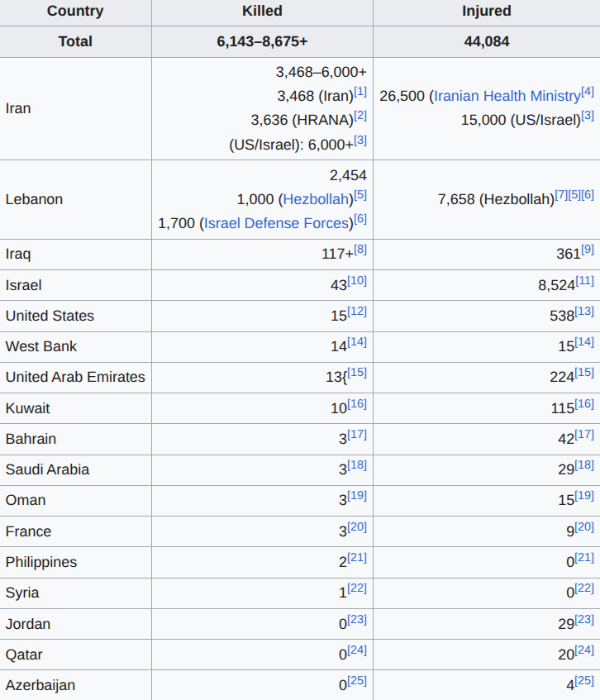Open citation [22] in Syria killed cell
600x700 pixels.
357,588
